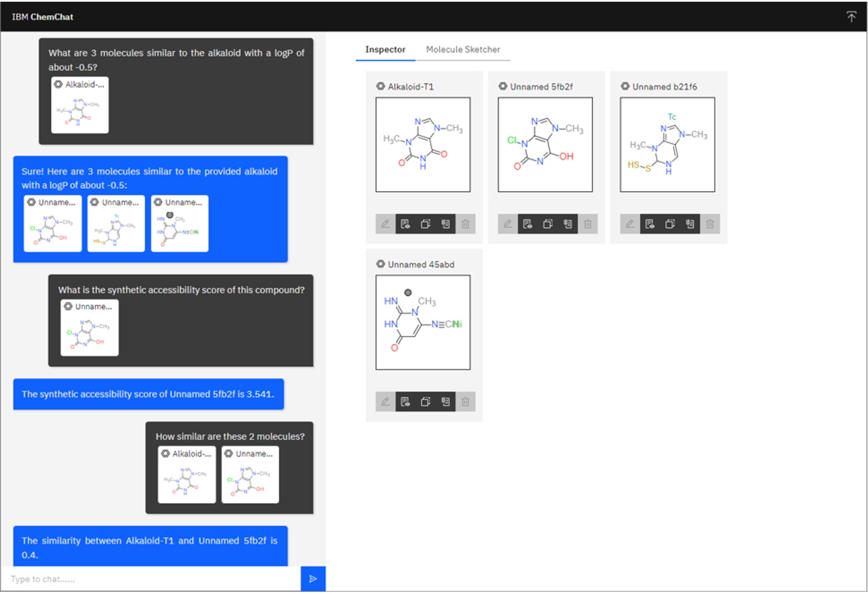Image resolution: width=868 pixels, height=594 pixels.
Task: Select the Inspector tab
Action: (x=385, y=50)
